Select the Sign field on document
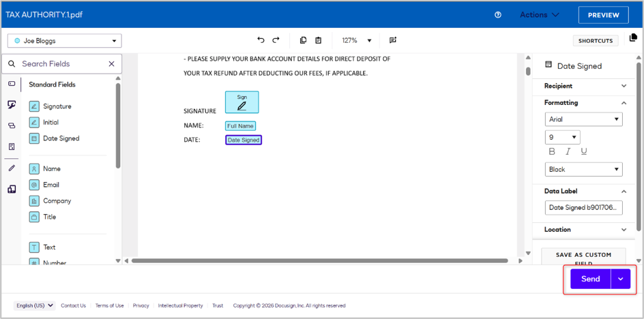Image resolution: width=644 pixels, height=319 pixels. [242, 102]
